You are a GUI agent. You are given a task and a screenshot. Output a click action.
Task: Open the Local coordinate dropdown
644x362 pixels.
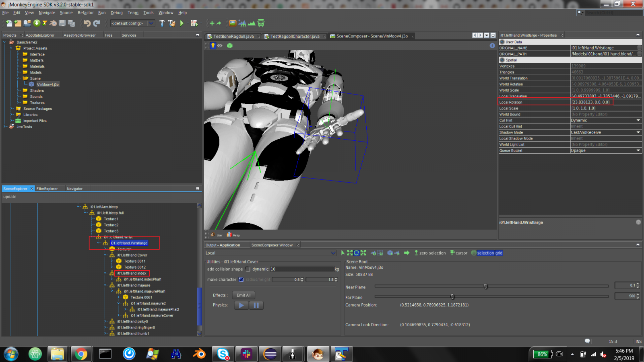(270, 253)
